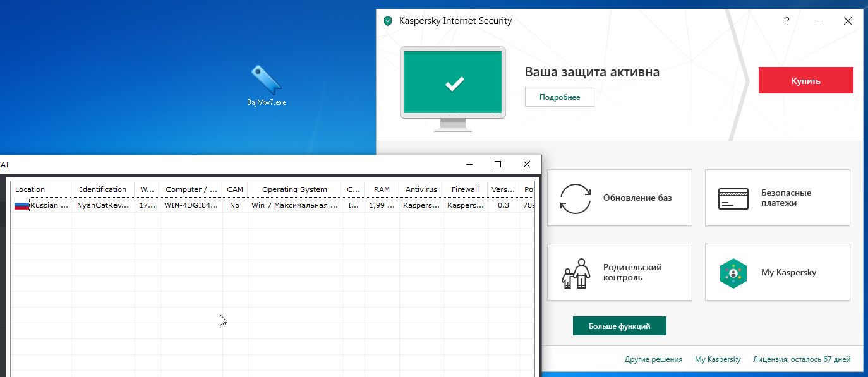Screen dimensions: 868x377
Task: Minimize the Kaspersky window
Action: tap(817, 21)
